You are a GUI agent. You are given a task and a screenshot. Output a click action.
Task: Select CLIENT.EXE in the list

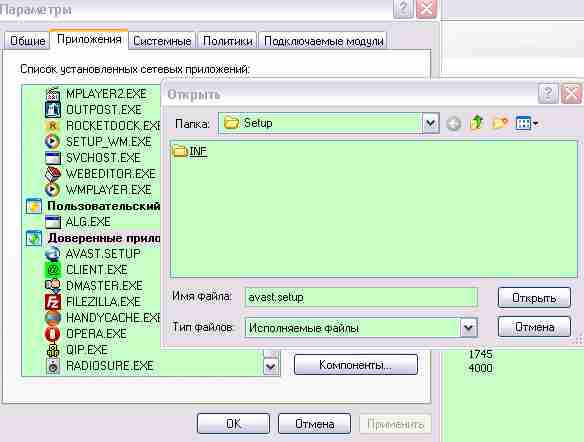[x=96, y=270]
